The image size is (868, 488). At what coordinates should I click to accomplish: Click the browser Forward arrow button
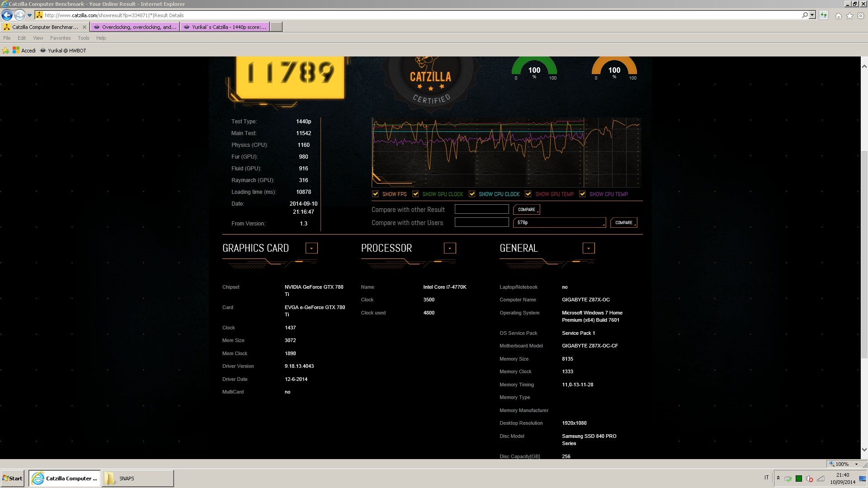point(19,15)
